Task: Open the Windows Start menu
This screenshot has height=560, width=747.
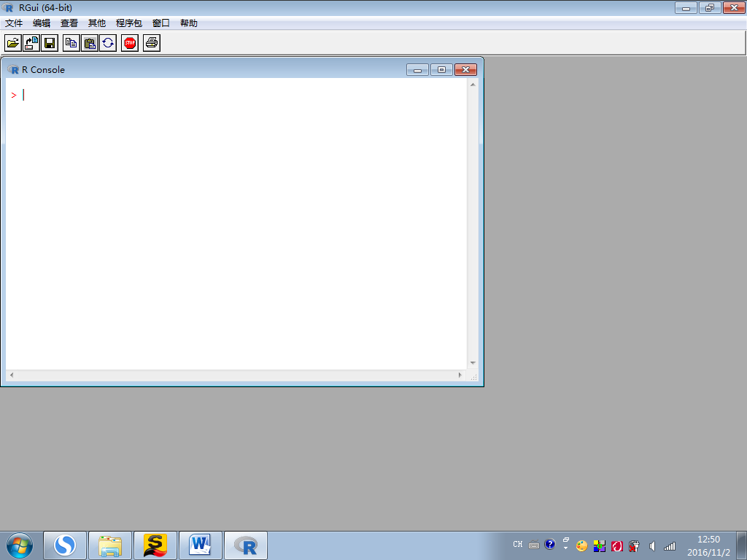Action: coord(20,545)
